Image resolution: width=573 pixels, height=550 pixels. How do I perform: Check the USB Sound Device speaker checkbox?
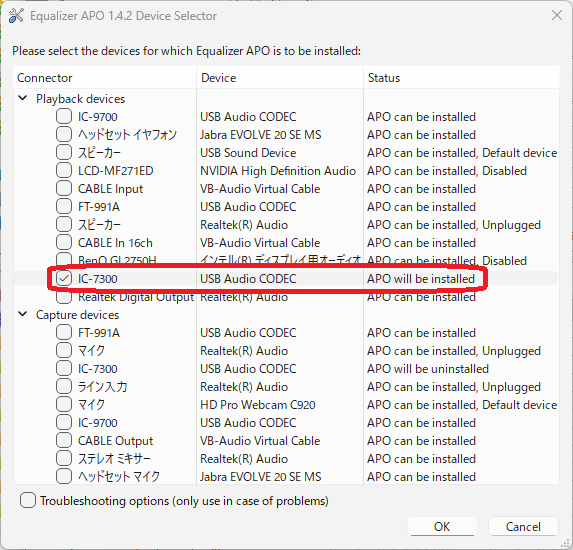click(64, 152)
